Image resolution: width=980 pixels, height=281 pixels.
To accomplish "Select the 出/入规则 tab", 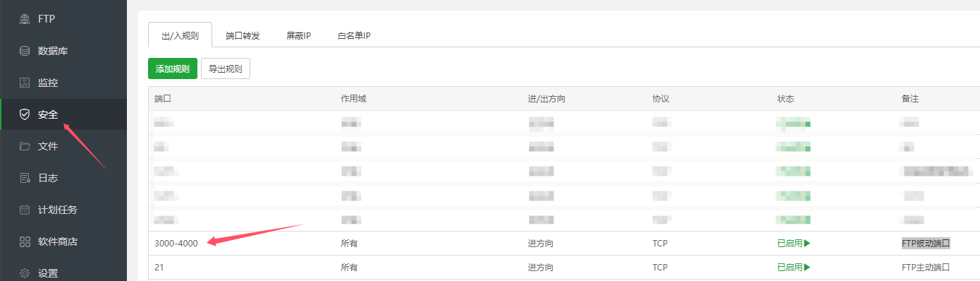I will pos(180,35).
